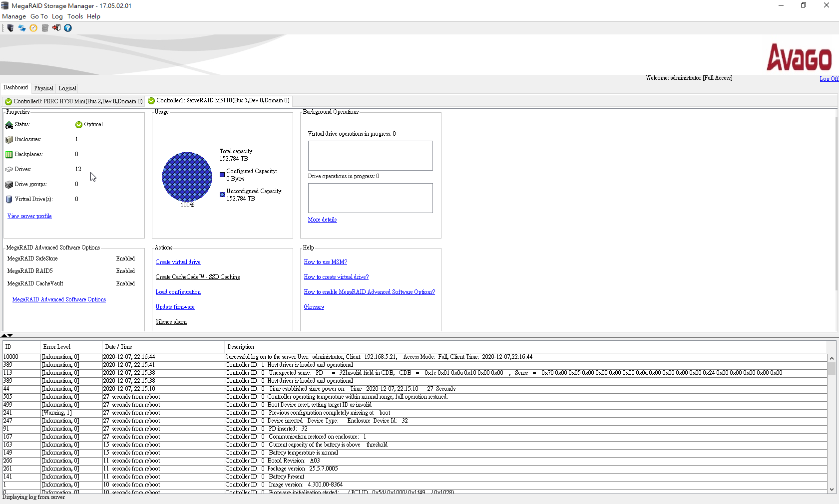Image resolution: width=839 pixels, height=504 pixels.
Task: Click the blue refresh arrows toolbar icon
Action: (x=22, y=28)
